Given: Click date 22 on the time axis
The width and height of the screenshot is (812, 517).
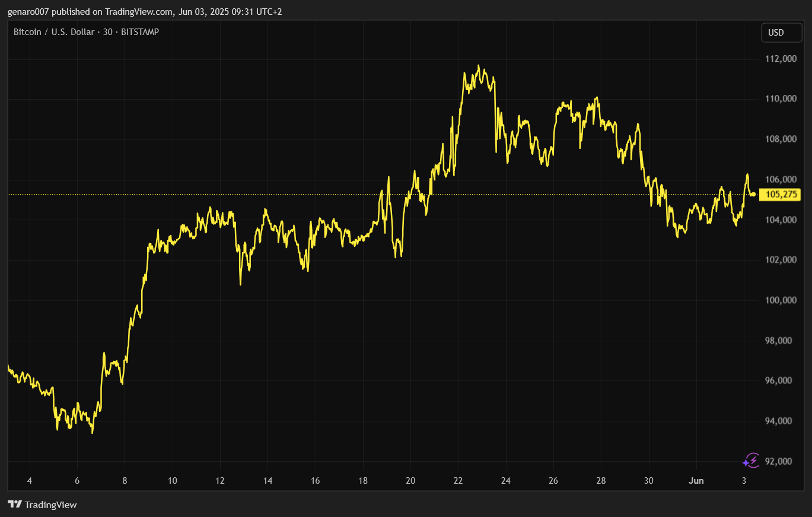Looking at the screenshot, I should pos(458,481).
